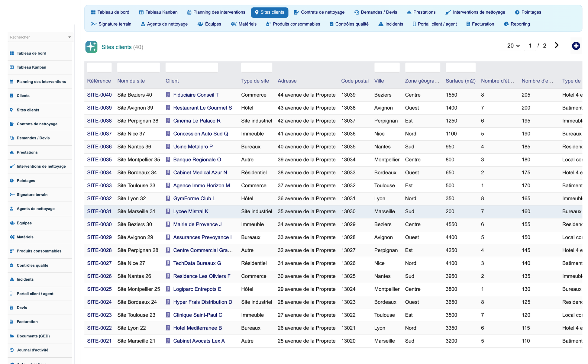Click Clients building icon in sidebar

click(12, 95)
